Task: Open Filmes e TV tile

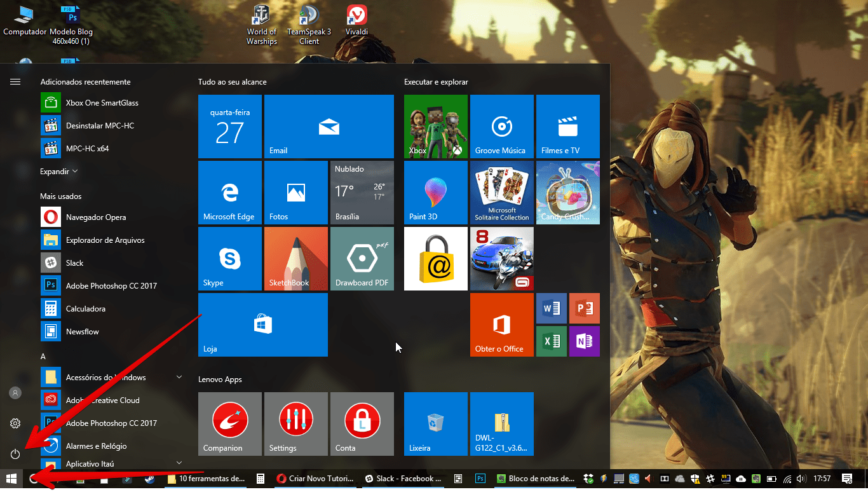Action: [568, 126]
